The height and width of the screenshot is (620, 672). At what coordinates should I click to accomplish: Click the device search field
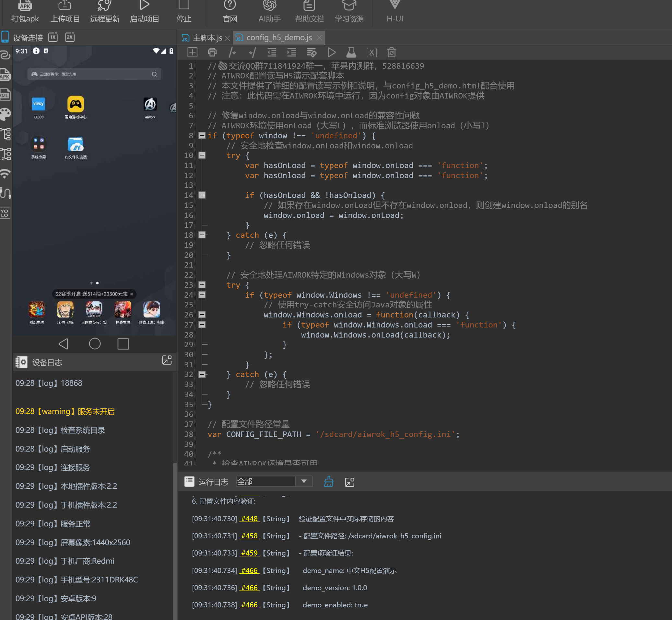(x=94, y=74)
